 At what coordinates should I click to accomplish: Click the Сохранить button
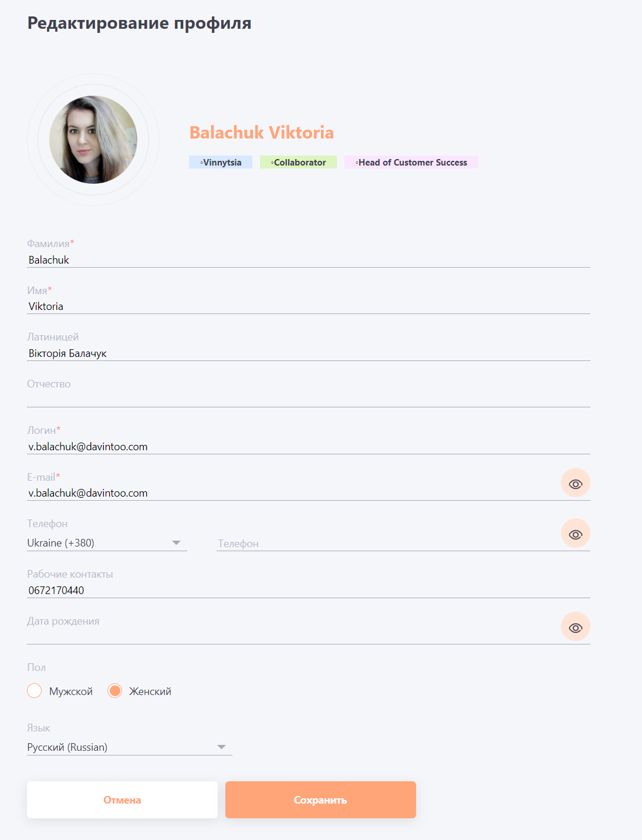[320, 799]
